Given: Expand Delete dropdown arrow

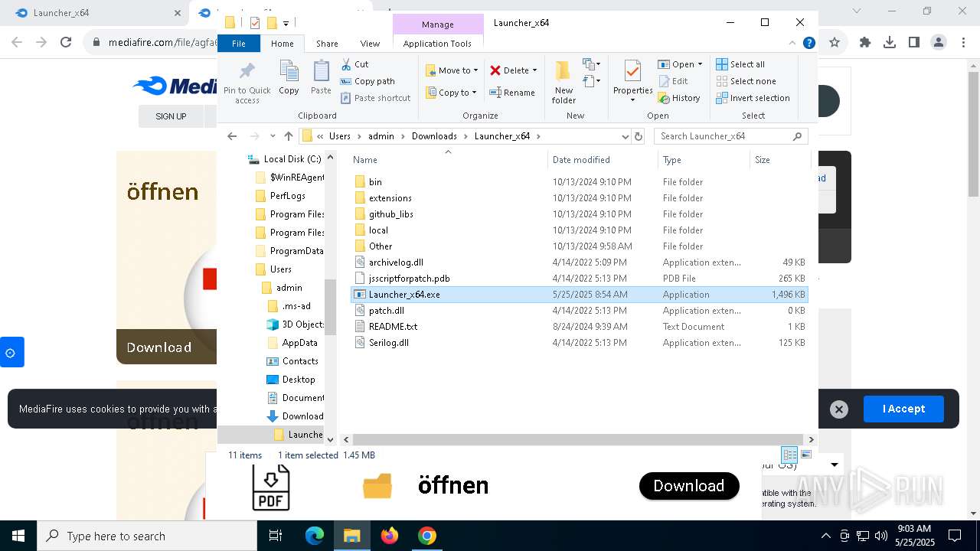Looking at the screenshot, I should point(534,70).
